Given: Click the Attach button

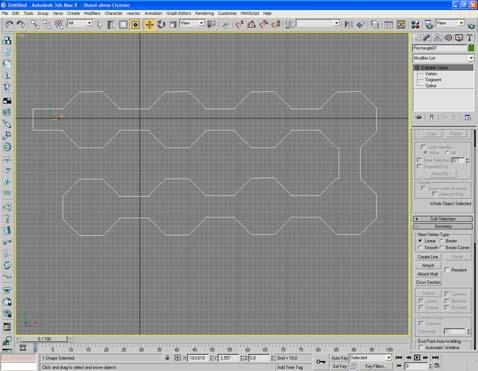Looking at the screenshot, I should coord(428,265).
